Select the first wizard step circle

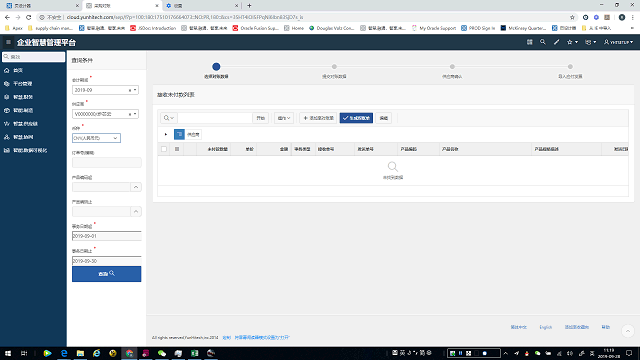pos(216,67)
